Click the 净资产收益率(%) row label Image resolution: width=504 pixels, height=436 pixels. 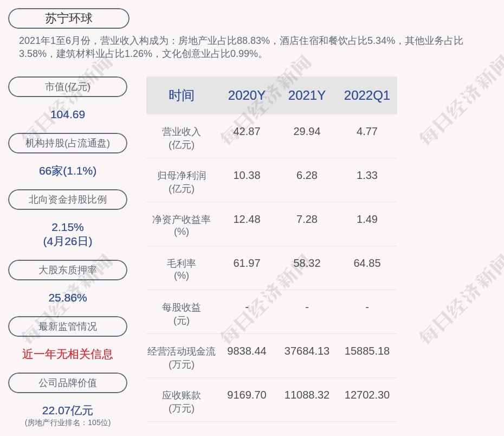click(182, 226)
